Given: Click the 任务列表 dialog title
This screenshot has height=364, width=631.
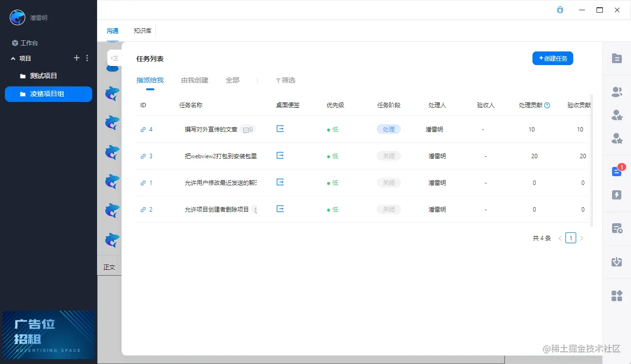Looking at the screenshot, I should [150, 59].
